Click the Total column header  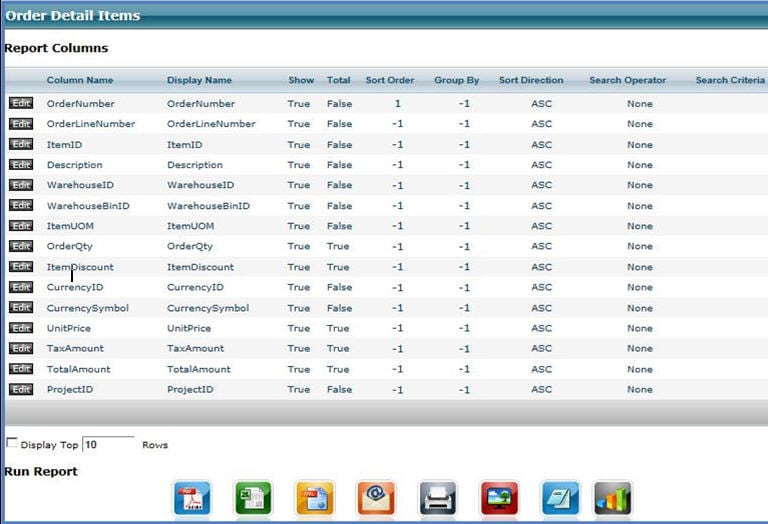point(338,80)
